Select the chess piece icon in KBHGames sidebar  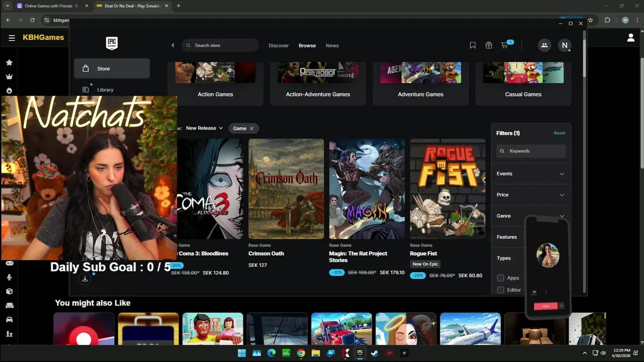click(x=9, y=333)
